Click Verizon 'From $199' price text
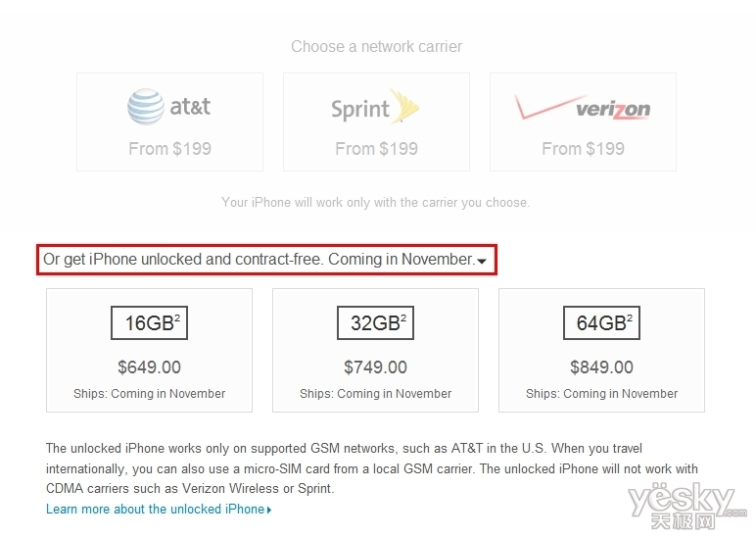Image resolution: width=756 pixels, height=537 pixels. [583, 149]
